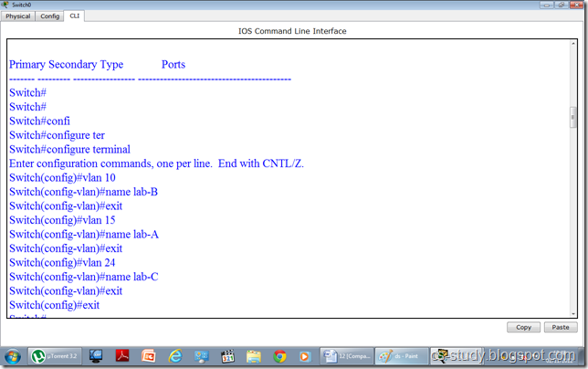This screenshot has width=588, height=369.
Task: Open the monitor app taskbar icon
Action: click(x=96, y=356)
